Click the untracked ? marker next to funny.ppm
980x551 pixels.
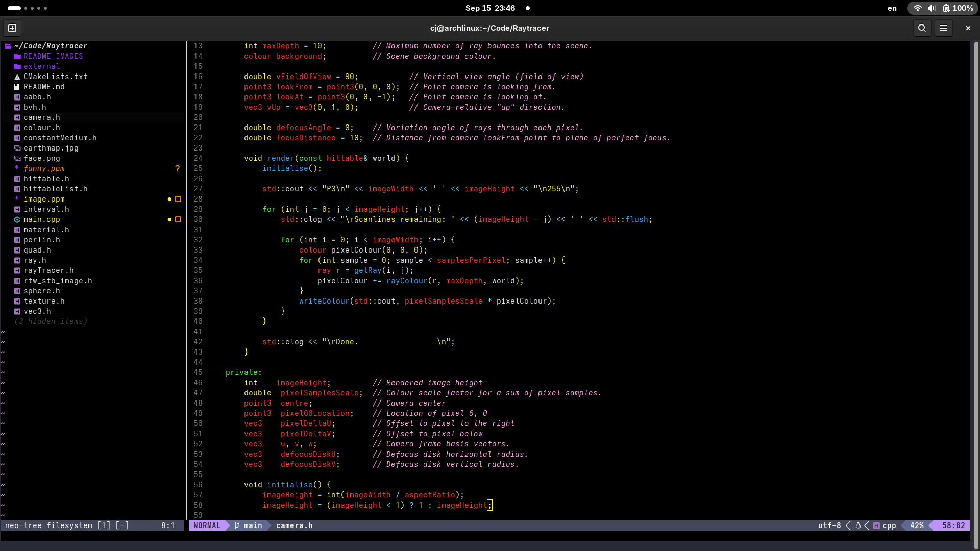point(177,168)
